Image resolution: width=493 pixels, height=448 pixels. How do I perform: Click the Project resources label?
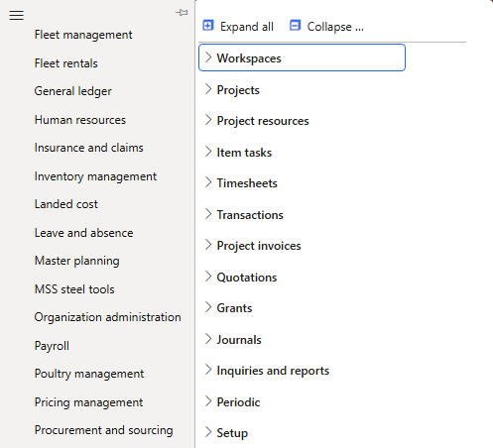coord(263,121)
